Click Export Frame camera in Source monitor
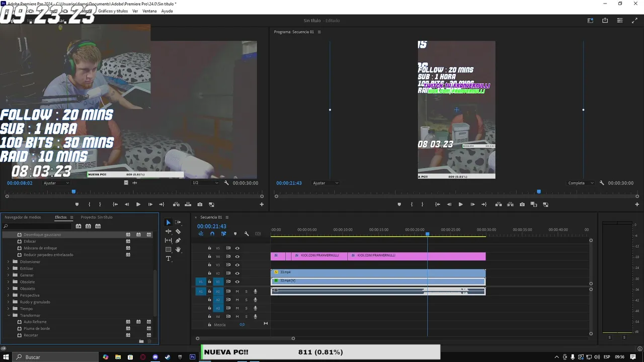 pos(200,205)
